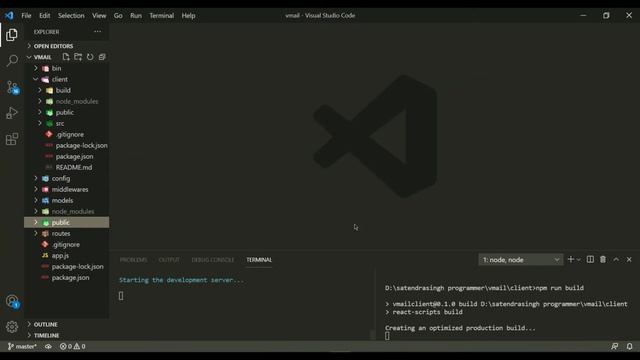Open the root .gitignore file below routes

tap(67, 244)
